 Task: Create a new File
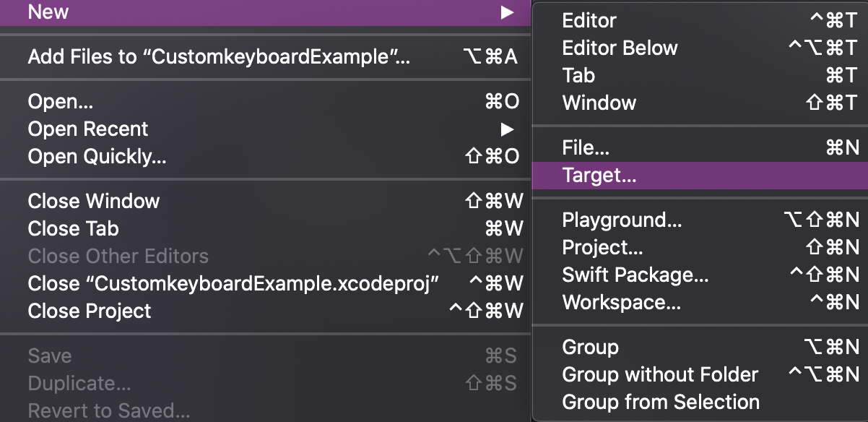tap(583, 147)
